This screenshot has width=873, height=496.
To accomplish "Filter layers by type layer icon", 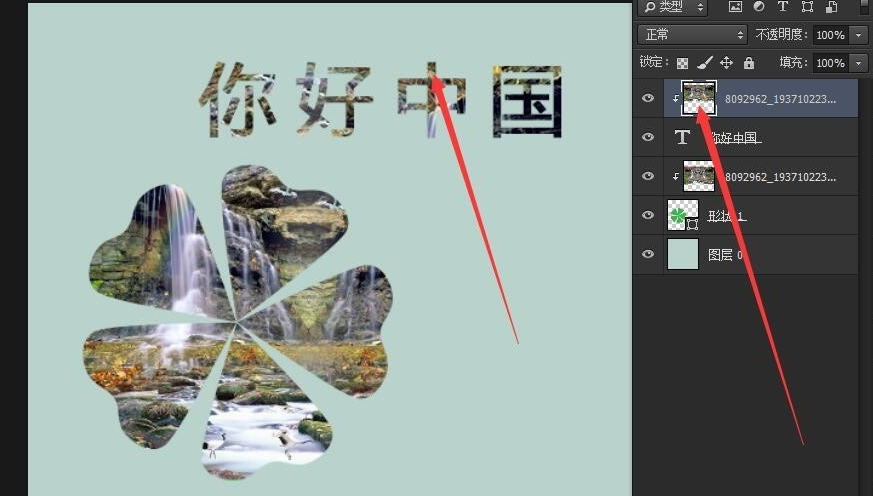I will 783,6.
